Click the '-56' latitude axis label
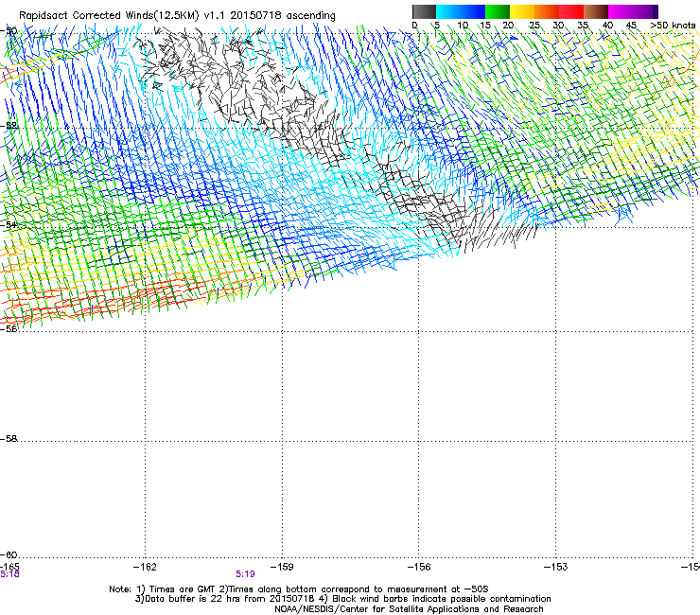Screen dimensions: 700x615 point(9,328)
